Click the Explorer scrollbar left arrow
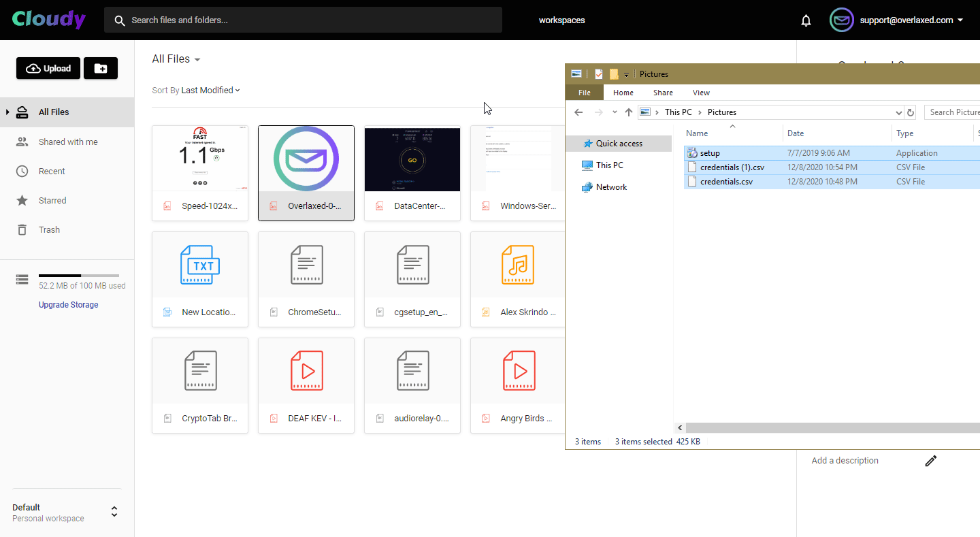 coord(679,427)
